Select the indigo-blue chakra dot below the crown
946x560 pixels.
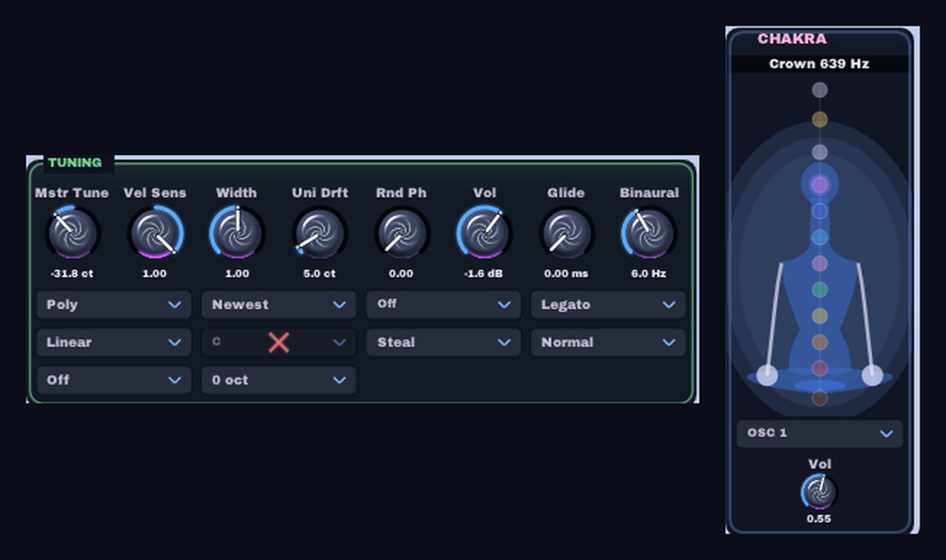click(x=819, y=211)
